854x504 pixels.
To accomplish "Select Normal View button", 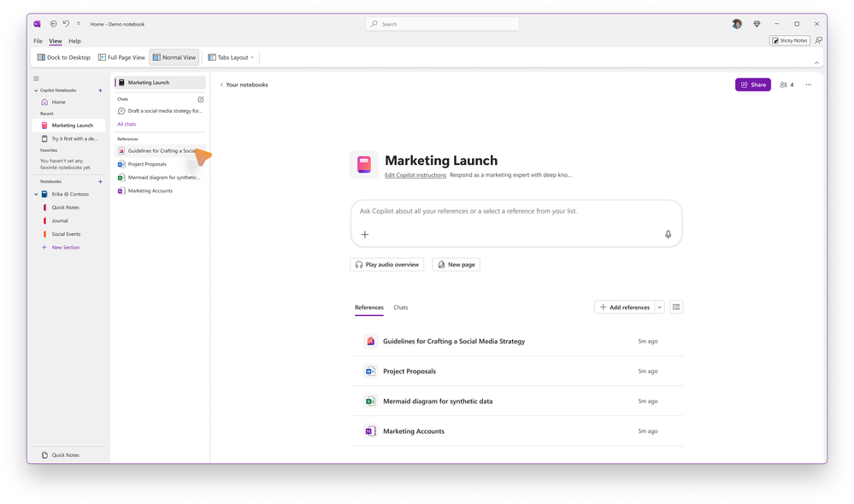I will click(174, 57).
